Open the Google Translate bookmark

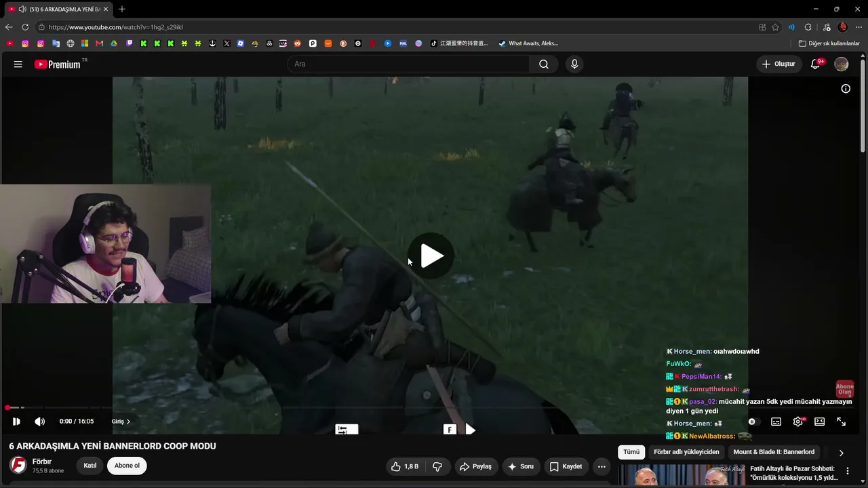[x=56, y=43]
